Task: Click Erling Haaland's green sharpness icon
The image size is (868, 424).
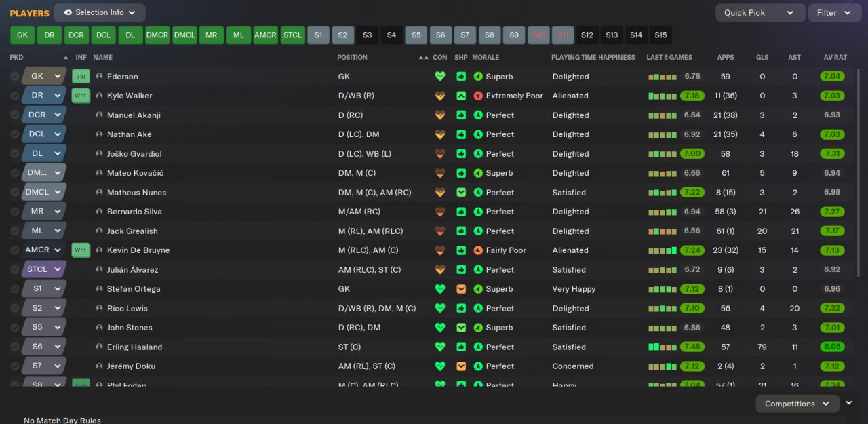Action: tap(461, 347)
